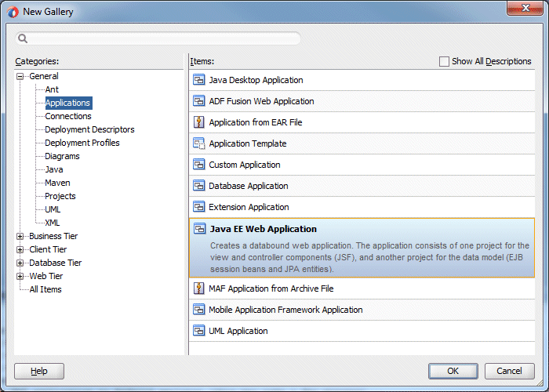Open Help for New Gallery
The width and height of the screenshot is (549, 392).
coord(39,371)
